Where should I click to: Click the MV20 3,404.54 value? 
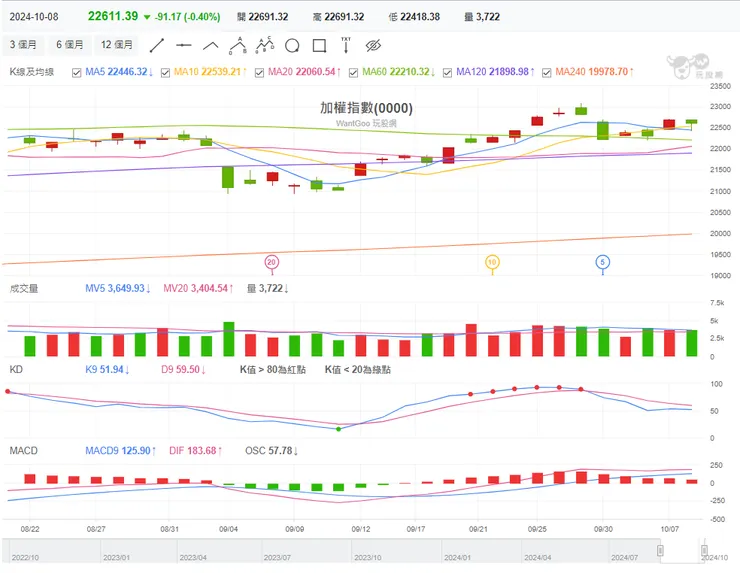pos(198,288)
